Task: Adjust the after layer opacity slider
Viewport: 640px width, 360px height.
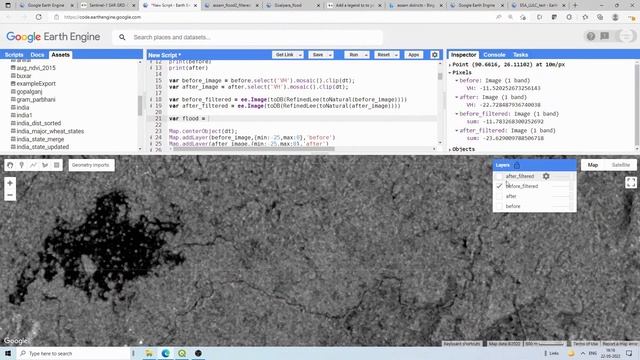Action: (x=561, y=196)
